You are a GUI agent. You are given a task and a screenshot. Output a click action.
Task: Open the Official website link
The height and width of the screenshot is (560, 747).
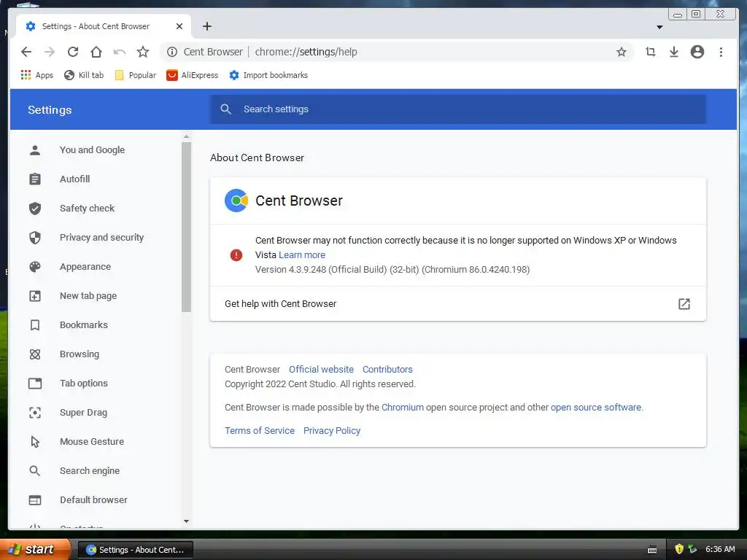coord(321,370)
